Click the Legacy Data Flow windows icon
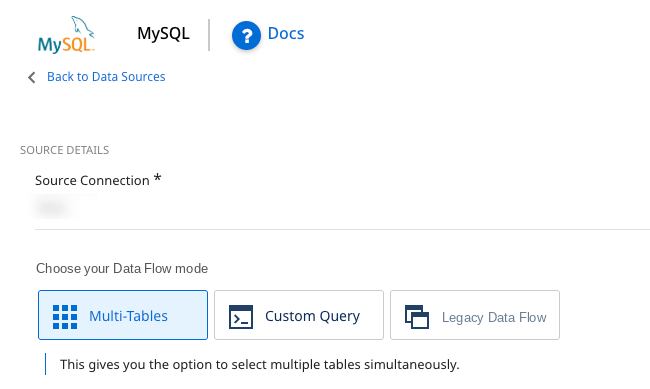650x389 pixels. point(417,317)
